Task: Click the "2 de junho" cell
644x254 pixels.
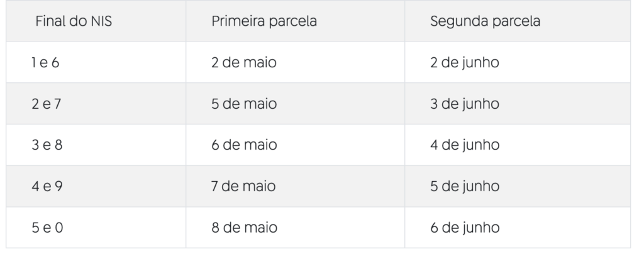Action: (x=464, y=62)
